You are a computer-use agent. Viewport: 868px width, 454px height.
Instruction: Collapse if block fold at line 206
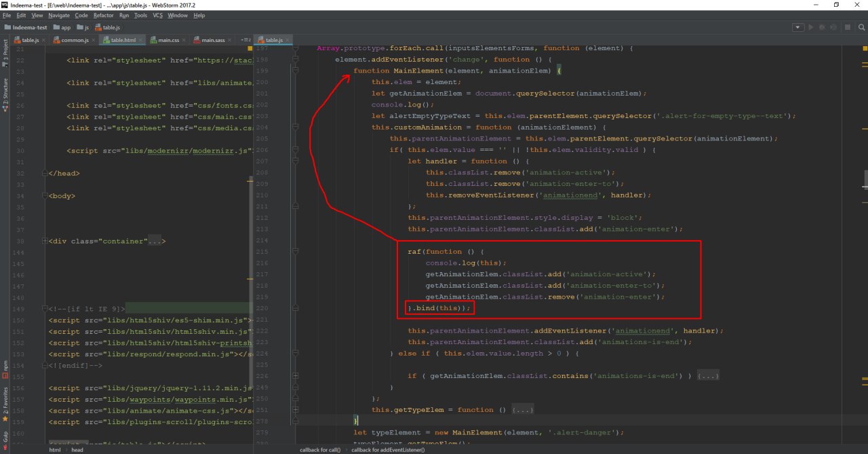(296, 149)
